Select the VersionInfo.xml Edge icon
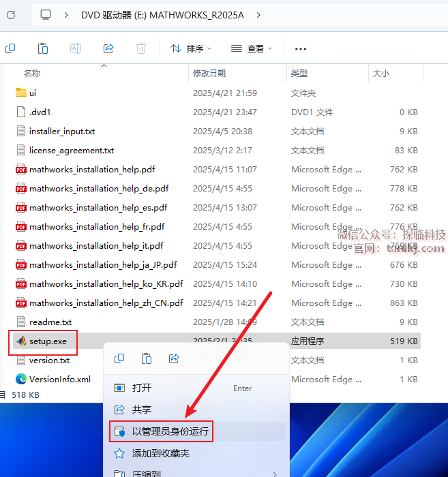 (x=21, y=379)
